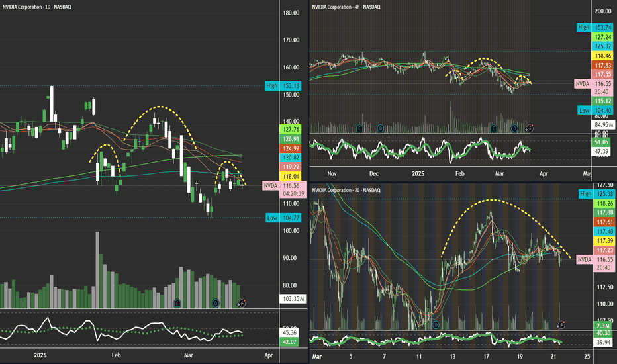Open dividend marker D on daily chart

[x=215, y=303]
